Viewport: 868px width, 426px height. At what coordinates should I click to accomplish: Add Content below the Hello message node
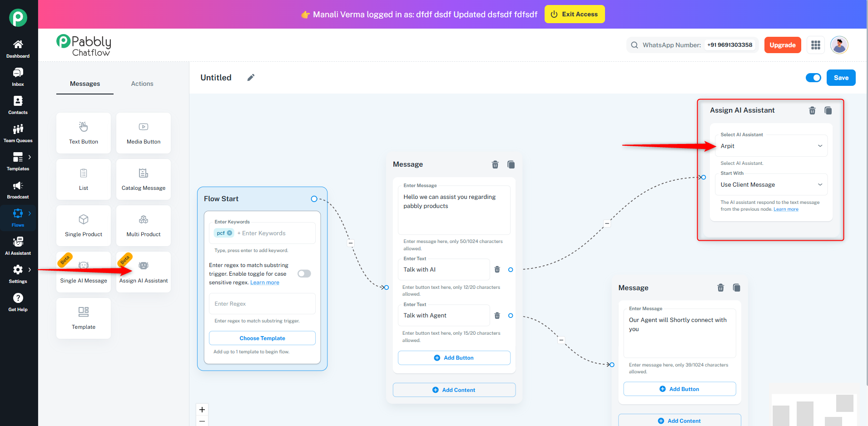pyautogui.click(x=454, y=390)
